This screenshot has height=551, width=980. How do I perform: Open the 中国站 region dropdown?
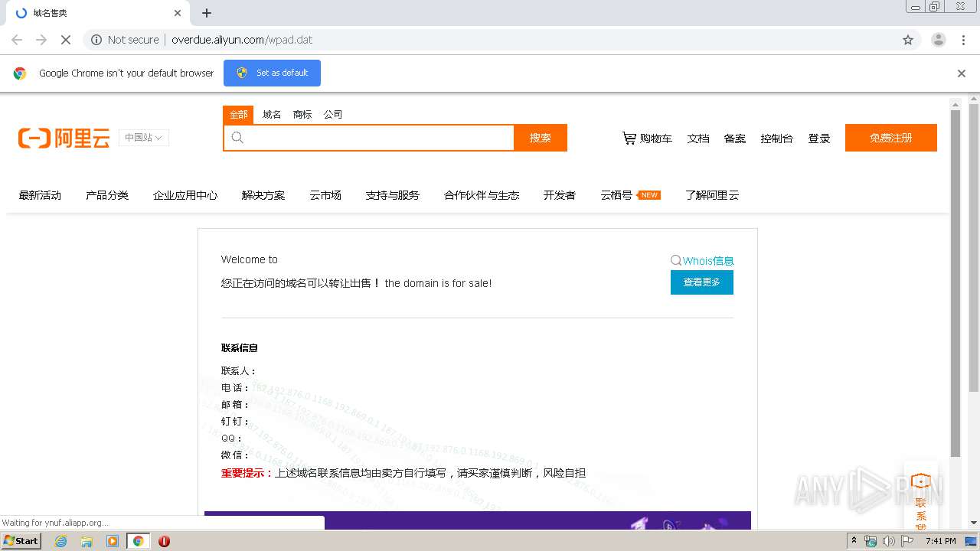[144, 138]
